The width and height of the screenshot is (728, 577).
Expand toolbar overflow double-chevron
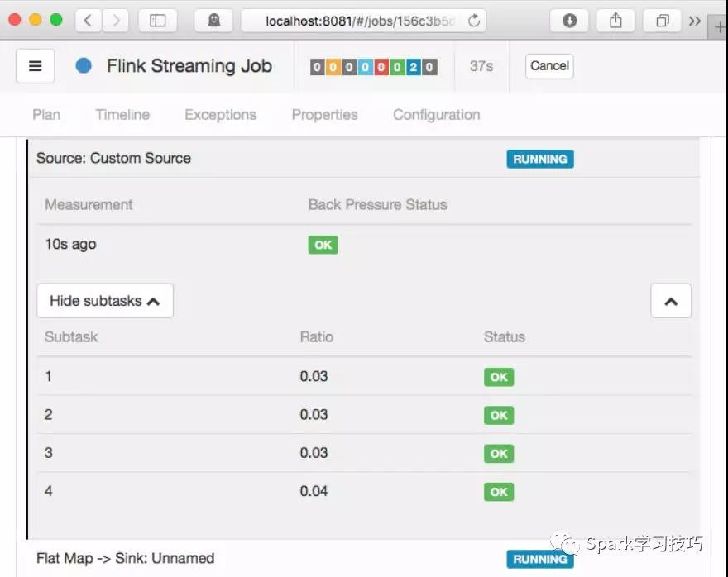tap(695, 21)
